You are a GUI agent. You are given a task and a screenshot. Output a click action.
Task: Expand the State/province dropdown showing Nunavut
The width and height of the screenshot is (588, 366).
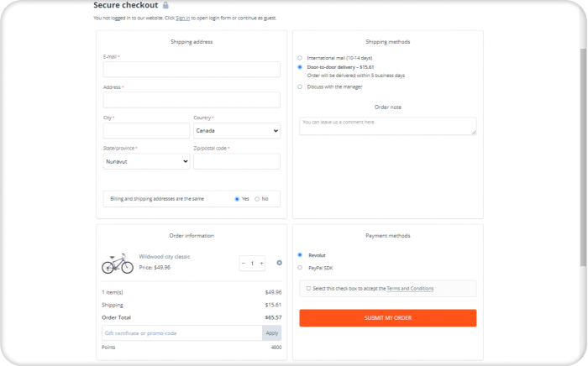coord(146,161)
